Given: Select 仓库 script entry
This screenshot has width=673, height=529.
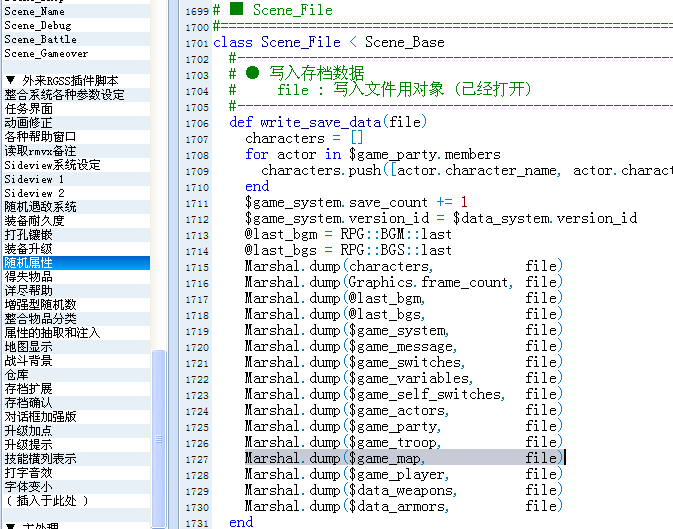Looking at the screenshot, I should click(76, 375).
